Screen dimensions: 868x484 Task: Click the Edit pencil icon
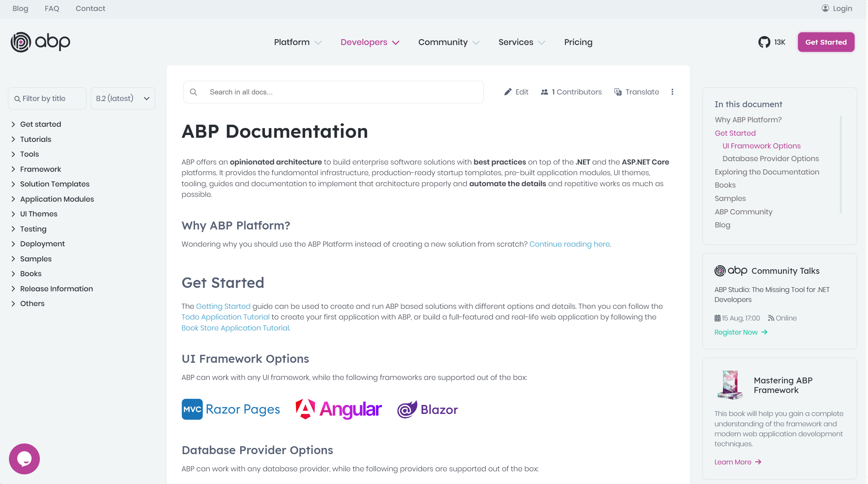click(508, 92)
